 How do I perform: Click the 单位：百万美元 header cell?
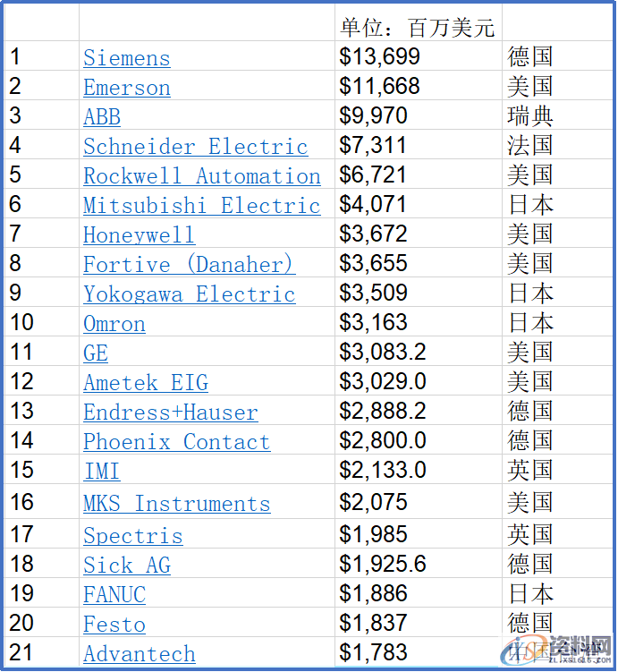pos(417,28)
